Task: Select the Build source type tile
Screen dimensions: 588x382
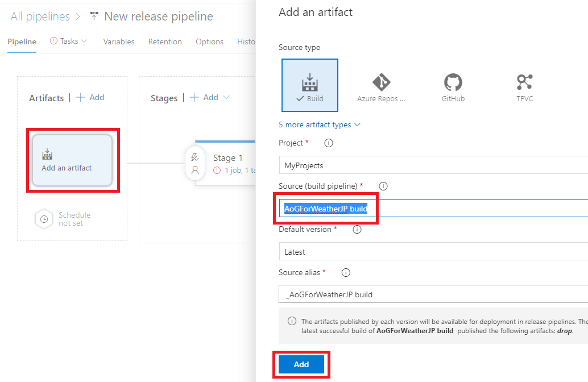Action: [310, 85]
